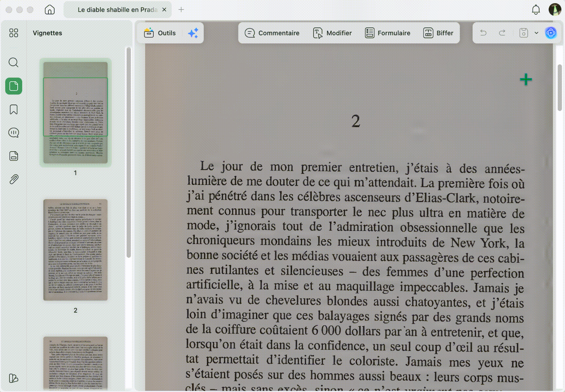Expand the save options dropdown arrow

(536, 33)
